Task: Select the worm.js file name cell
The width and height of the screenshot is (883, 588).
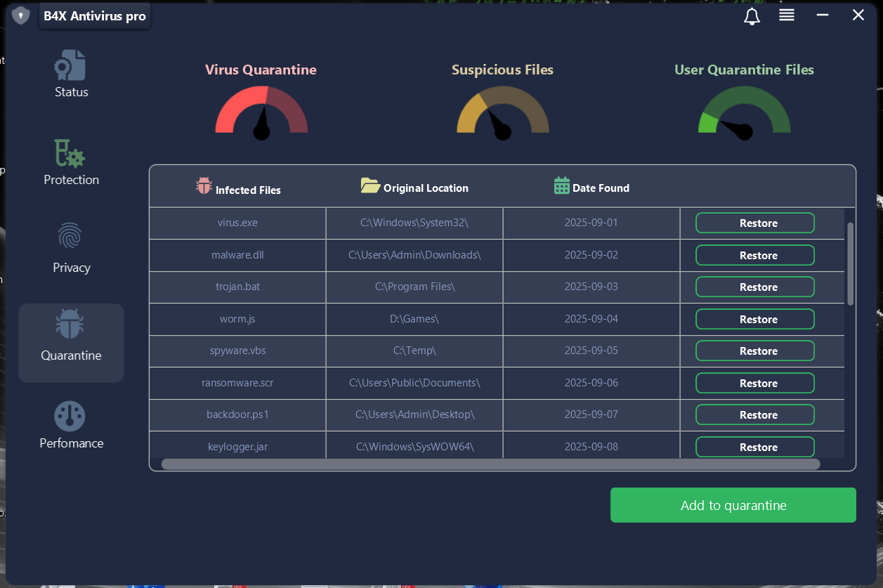Action: pos(237,319)
